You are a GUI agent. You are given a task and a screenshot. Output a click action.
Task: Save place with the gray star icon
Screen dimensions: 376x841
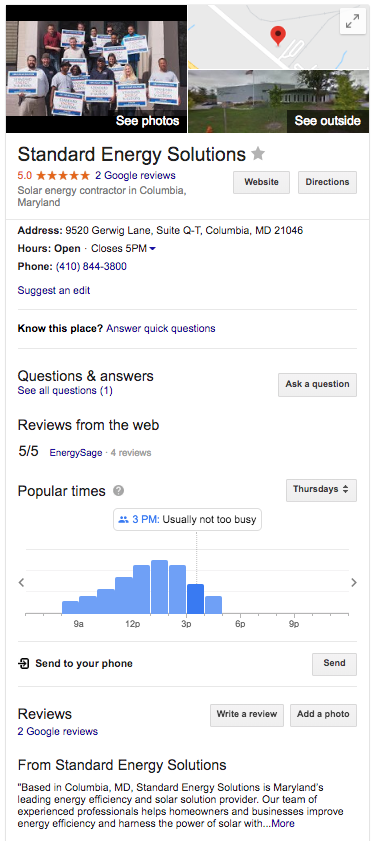pyautogui.click(x=258, y=154)
